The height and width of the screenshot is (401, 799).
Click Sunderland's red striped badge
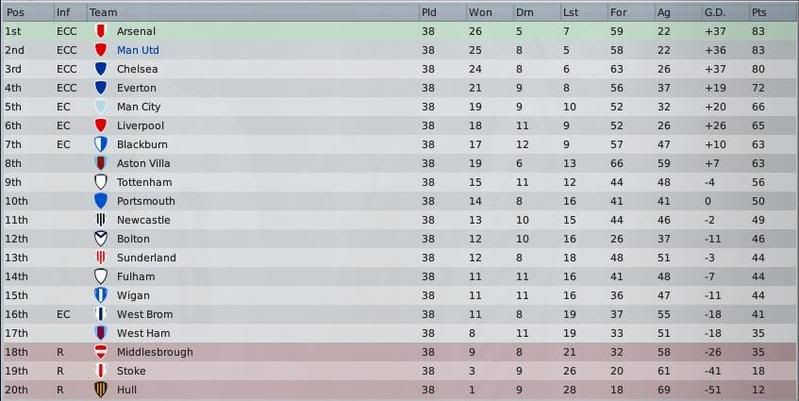(x=101, y=257)
